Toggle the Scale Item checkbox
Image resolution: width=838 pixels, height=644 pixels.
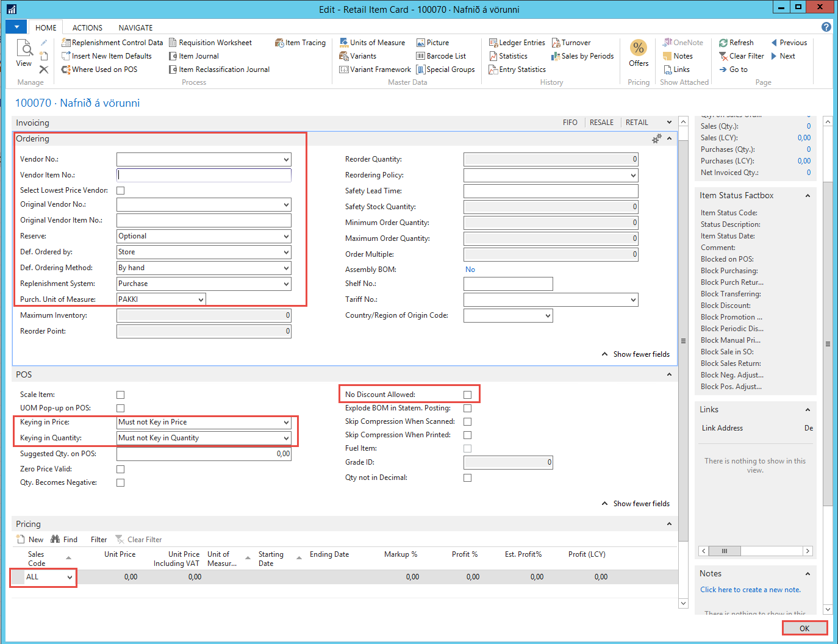point(121,395)
